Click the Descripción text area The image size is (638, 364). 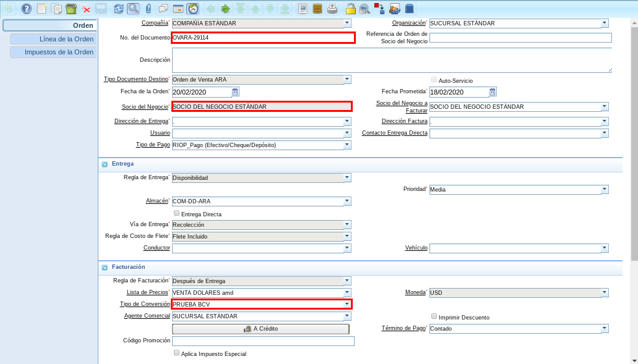pyautogui.click(x=392, y=60)
